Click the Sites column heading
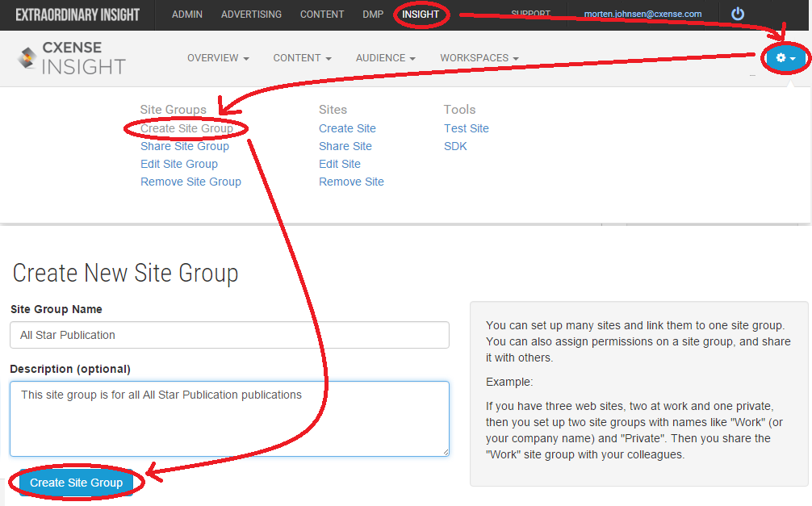Viewport: 812px width, 506px height. (x=333, y=110)
